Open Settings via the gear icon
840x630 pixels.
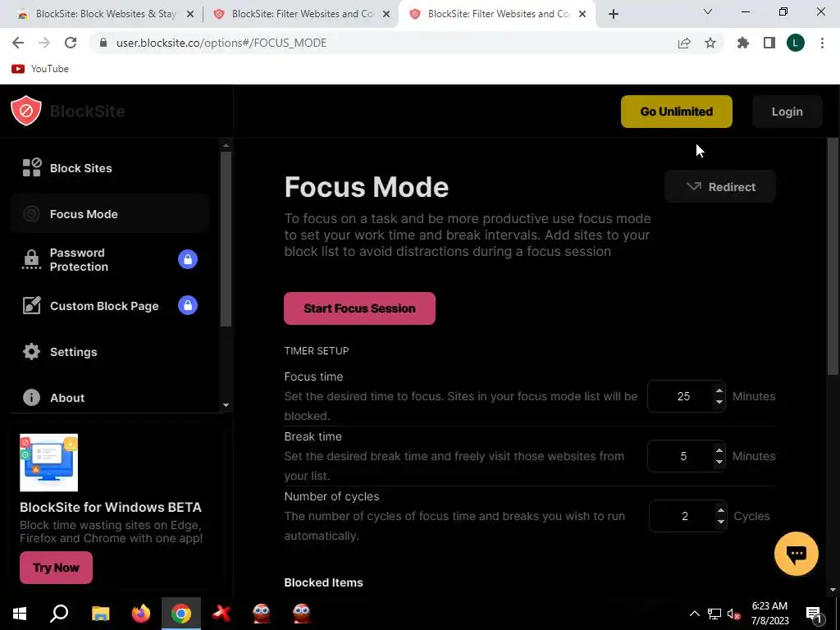click(x=32, y=351)
